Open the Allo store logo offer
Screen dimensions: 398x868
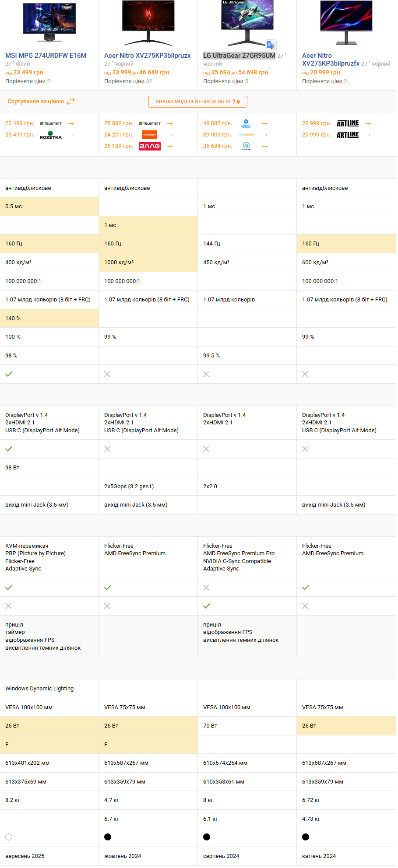(x=150, y=146)
